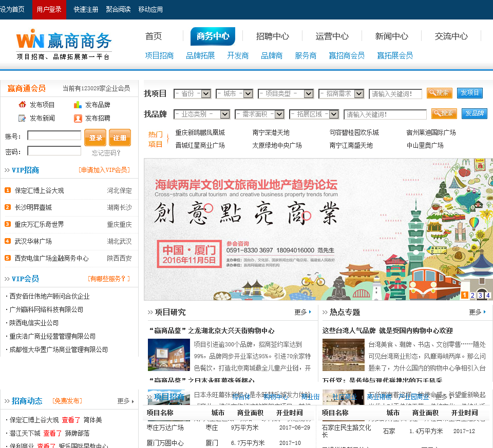Open the 业态类别 dropdown
The width and height of the screenshot is (493, 448).
pyautogui.click(x=202, y=114)
